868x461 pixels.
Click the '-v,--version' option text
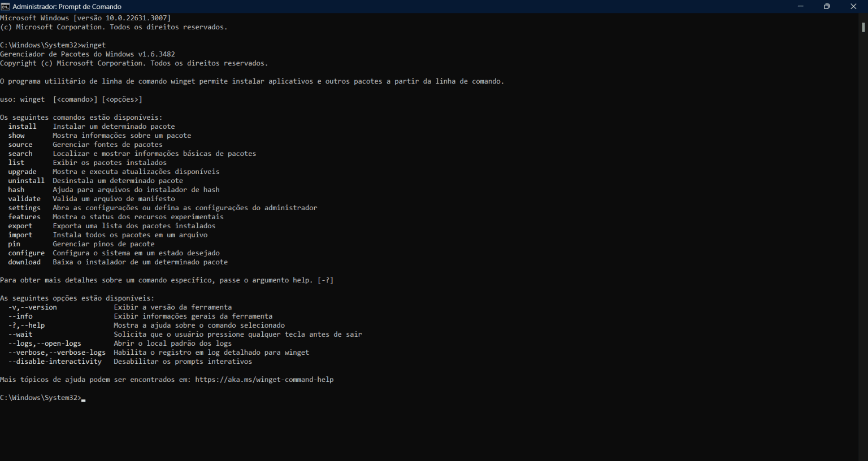click(32, 307)
